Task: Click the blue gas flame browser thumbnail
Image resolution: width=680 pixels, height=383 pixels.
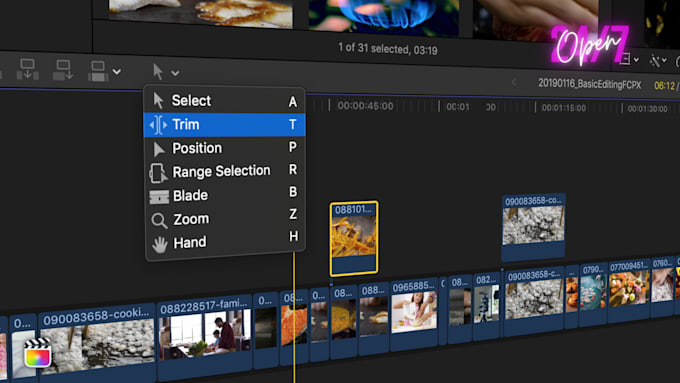Action: (383, 17)
